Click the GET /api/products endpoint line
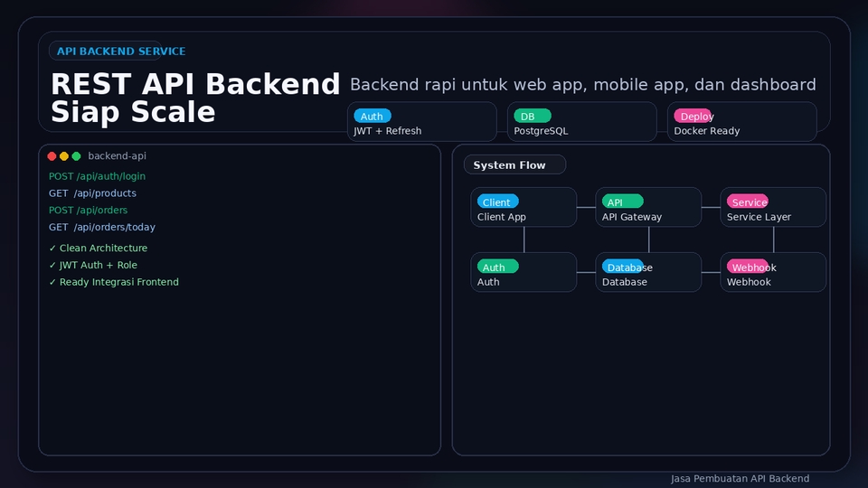Image resolution: width=868 pixels, height=488 pixels. point(92,193)
